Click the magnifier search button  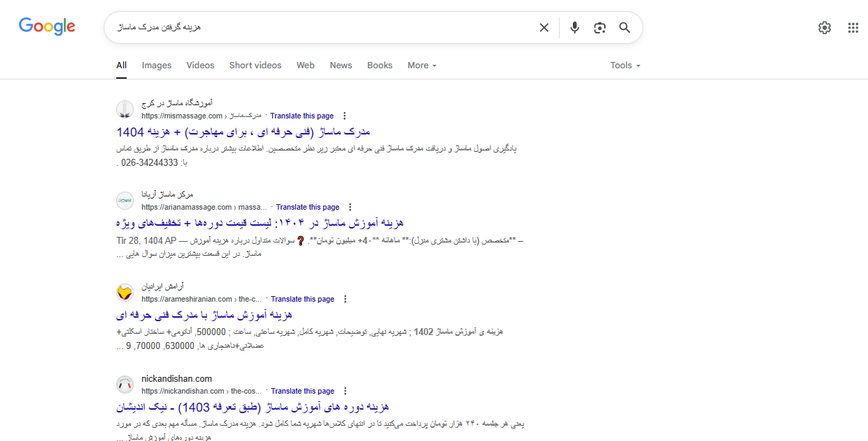click(624, 27)
